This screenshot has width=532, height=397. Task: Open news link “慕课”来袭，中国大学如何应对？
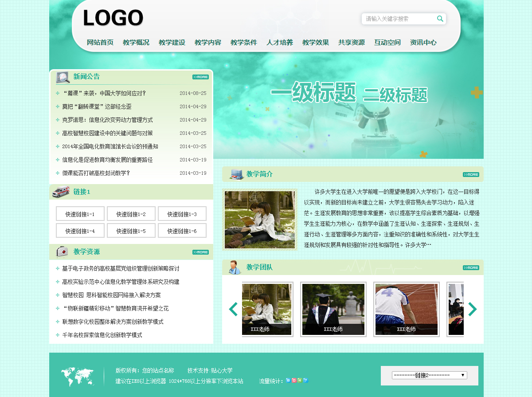tap(104, 94)
